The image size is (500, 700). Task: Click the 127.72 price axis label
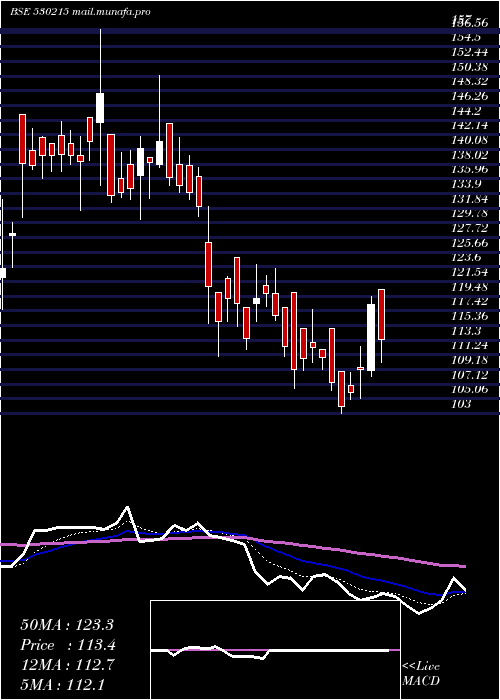[x=469, y=229]
